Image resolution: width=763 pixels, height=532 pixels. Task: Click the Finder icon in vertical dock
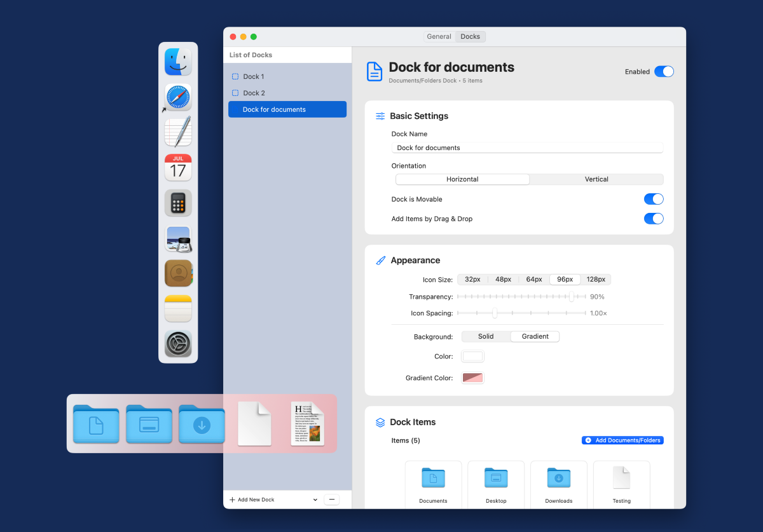pyautogui.click(x=178, y=62)
